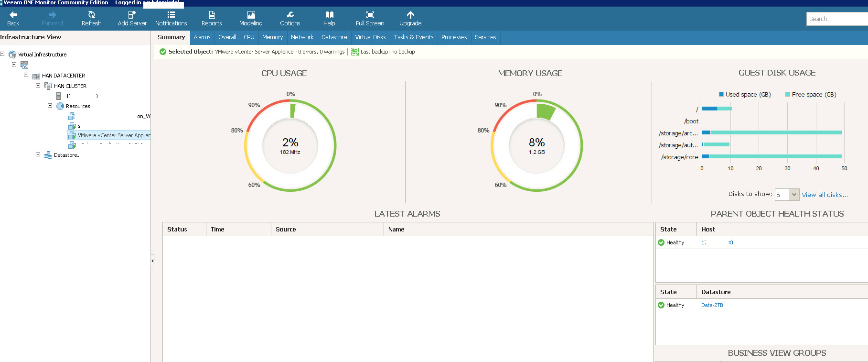Open the Add Server tool
This screenshot has width=868, height=362.
(132, 15)
